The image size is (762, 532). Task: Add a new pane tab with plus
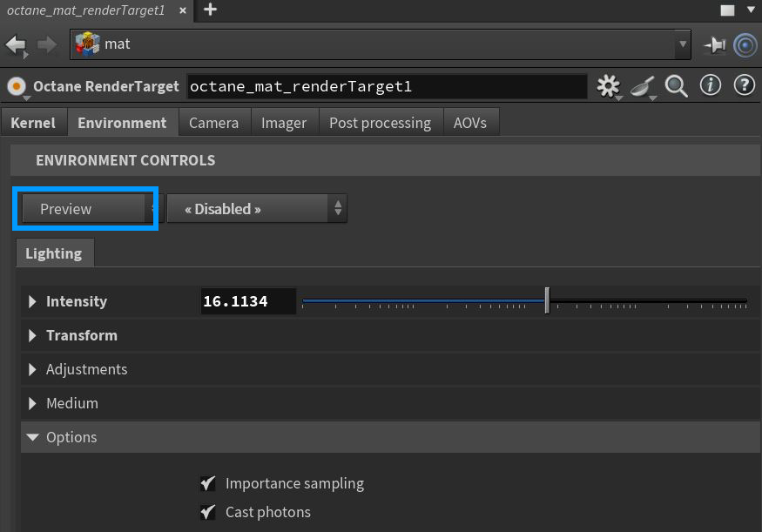coord(210,10)
